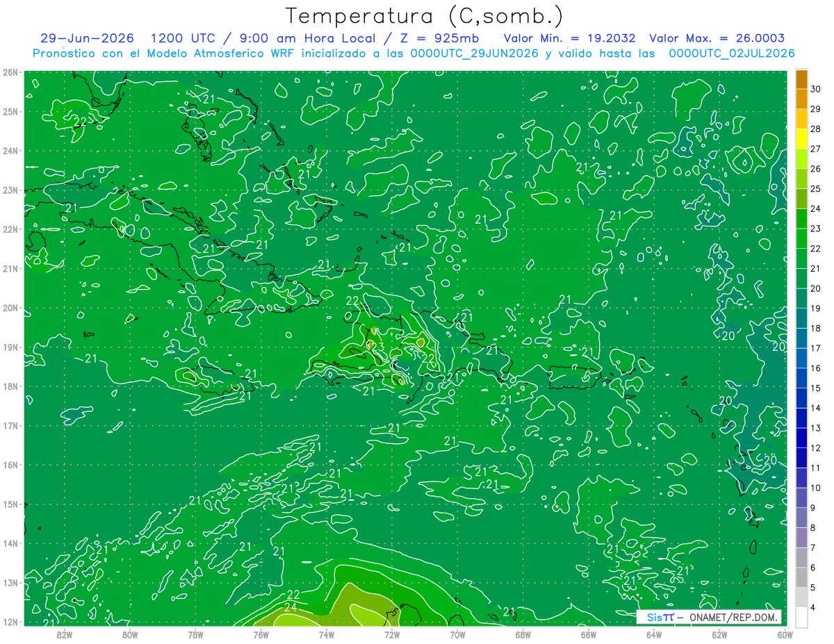Viewport: 834px width, 644px height.
Task: Click the '76W' longitude axis label
Action: [261, 634]
